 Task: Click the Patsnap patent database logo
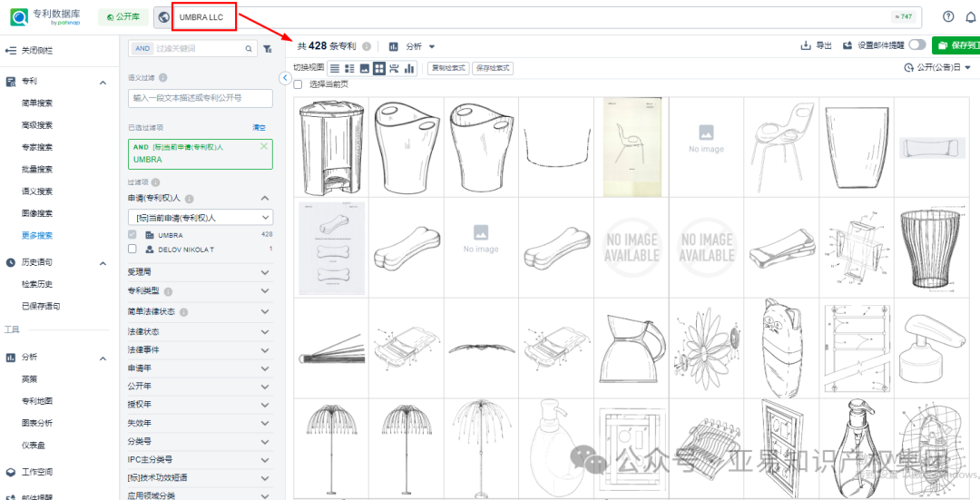46,17
